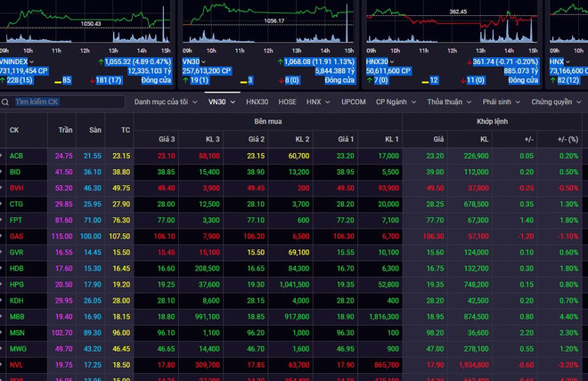Viewport: 588px width, 381px height.
Task: Switch to the HOSE tab
Action: (x=287, y=102)
